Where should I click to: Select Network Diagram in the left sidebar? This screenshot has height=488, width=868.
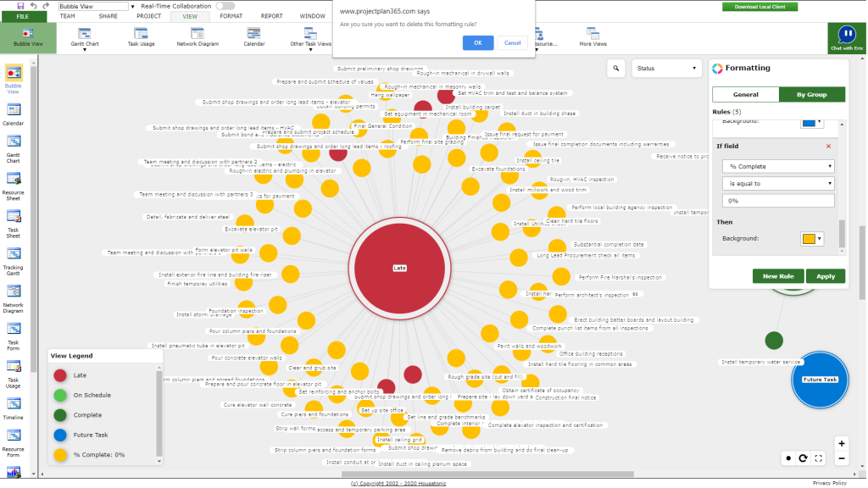[x=14, y=299]
